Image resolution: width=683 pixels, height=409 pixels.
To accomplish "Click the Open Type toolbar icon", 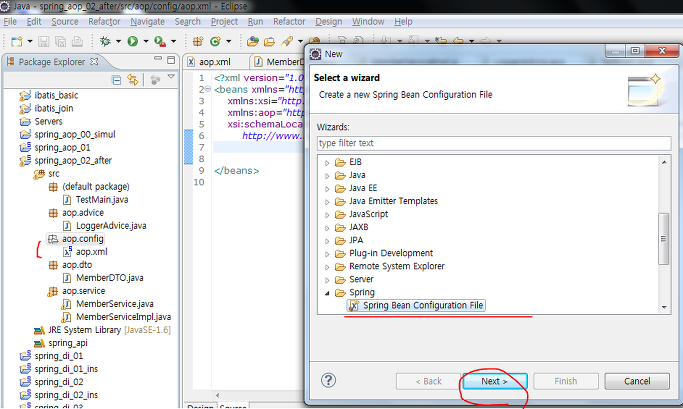I will pyautogui.click(x=253, y=41).
